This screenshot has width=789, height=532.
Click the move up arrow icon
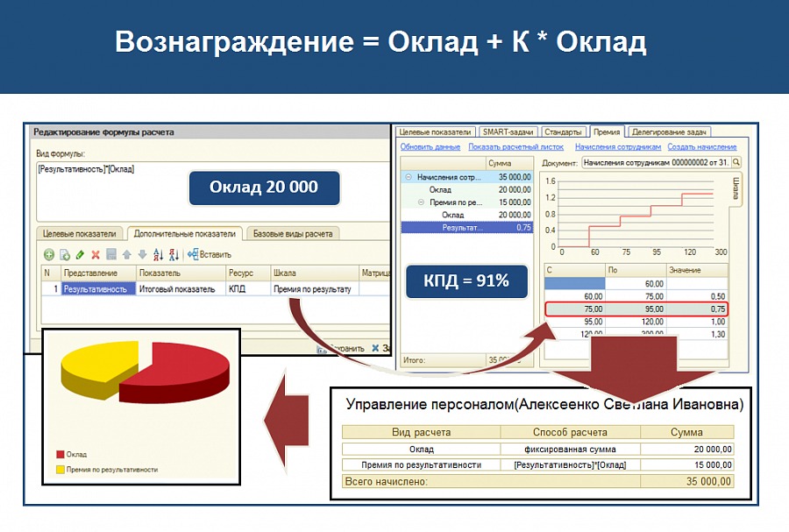127,255
